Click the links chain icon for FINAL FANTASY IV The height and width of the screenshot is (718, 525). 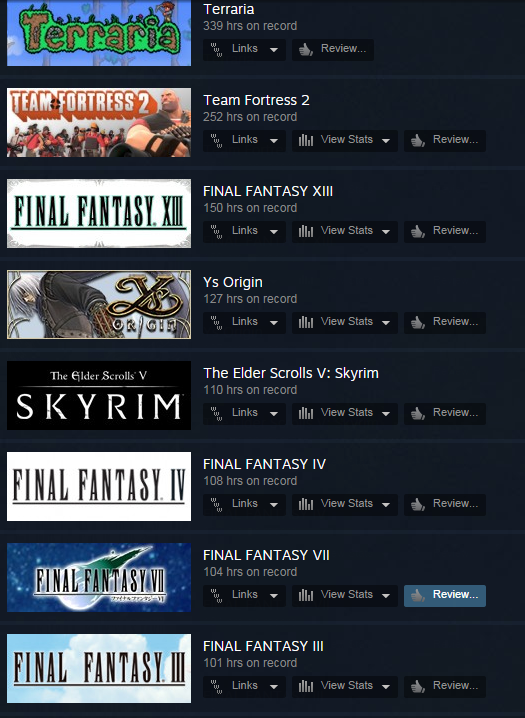(x=216, y=505)
